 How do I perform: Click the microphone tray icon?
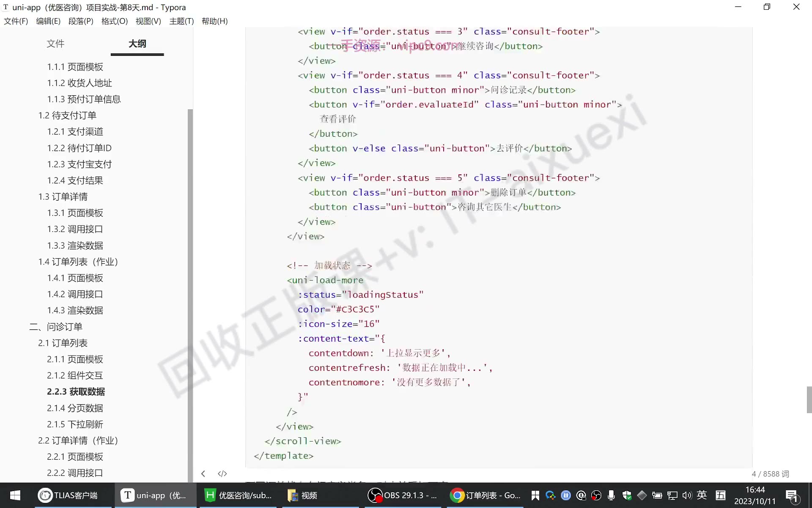tap(611, 495)
